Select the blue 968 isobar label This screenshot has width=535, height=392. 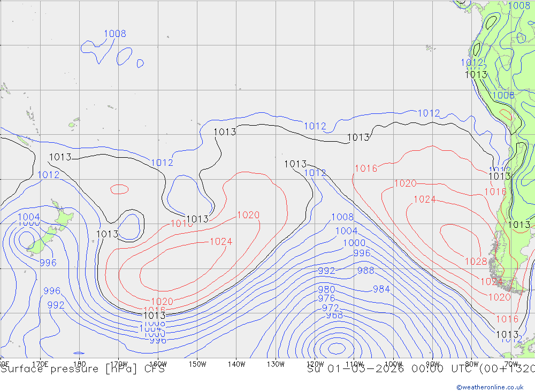click(x=334, y=315)
